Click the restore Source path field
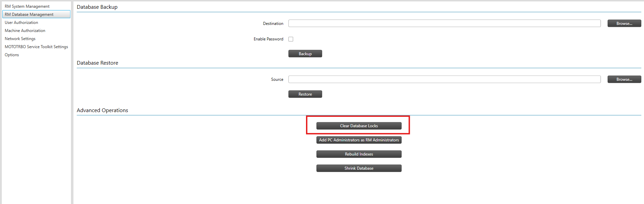This screenshot has height=204, width=644. coord(444,79)
